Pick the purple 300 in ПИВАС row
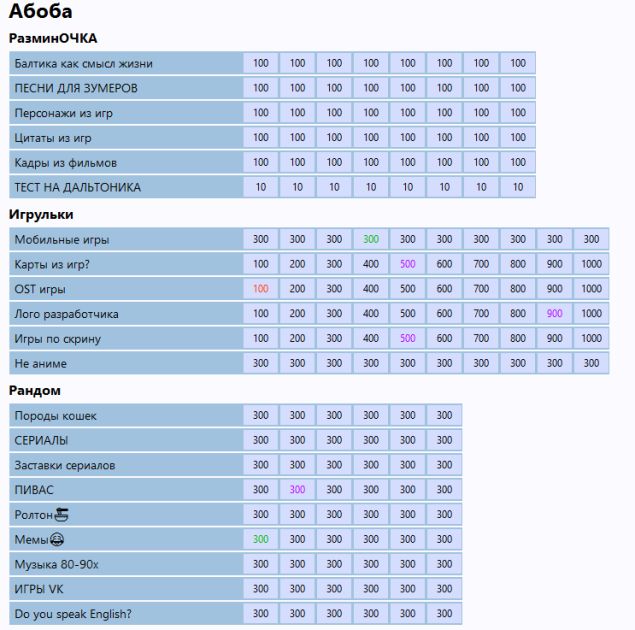 pyautogui.click(x=298, y=490)
